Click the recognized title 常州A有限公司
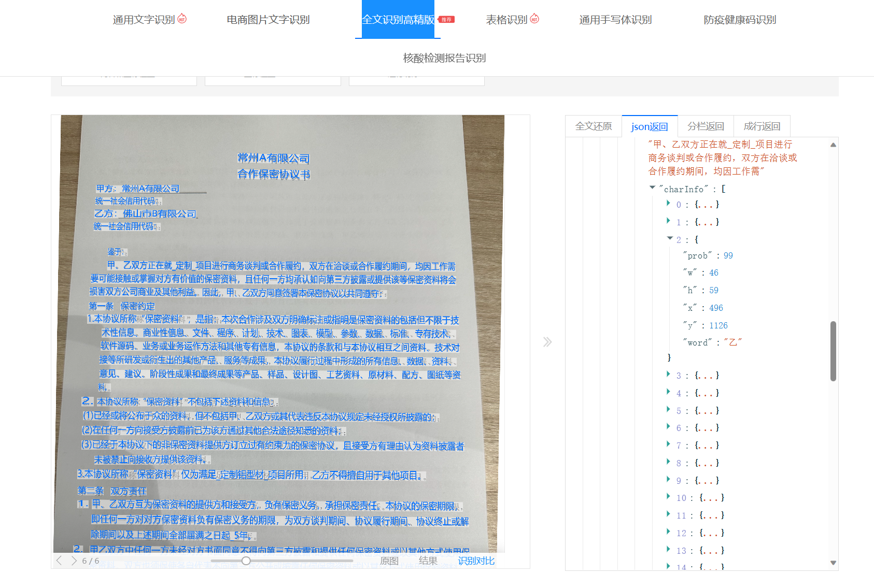 [x=273, y=158]
